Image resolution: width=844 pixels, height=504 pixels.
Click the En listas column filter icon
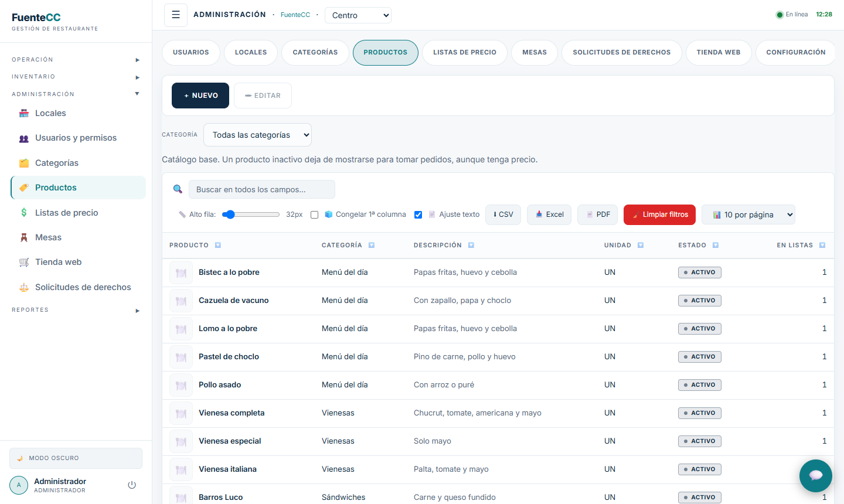[822, 246]
